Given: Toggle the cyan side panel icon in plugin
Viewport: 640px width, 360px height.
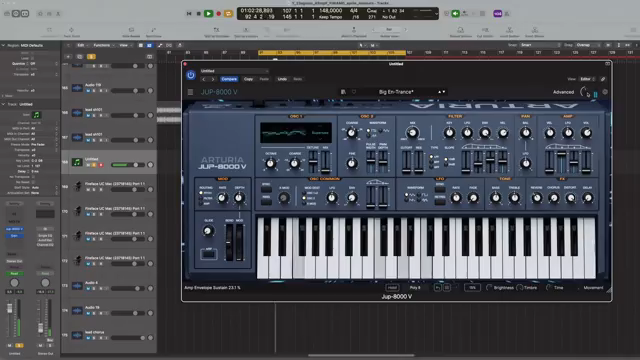Looking at the screenshot, I should (596, 94).
